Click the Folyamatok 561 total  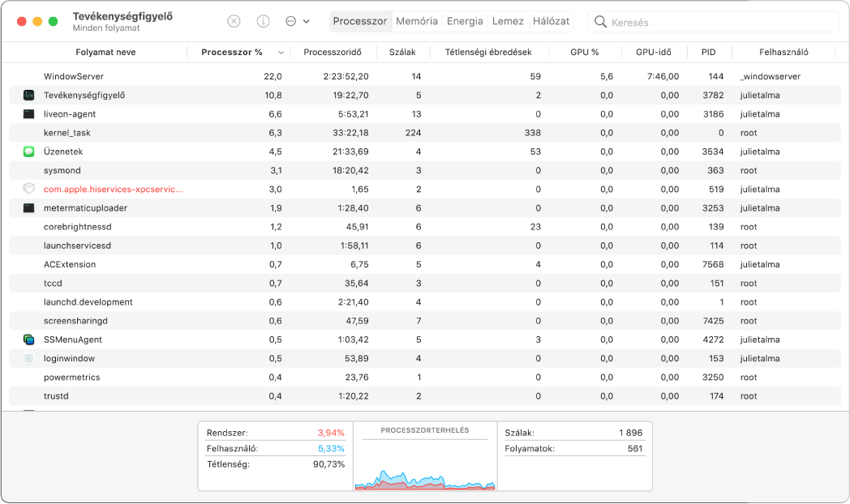(573, 449)
